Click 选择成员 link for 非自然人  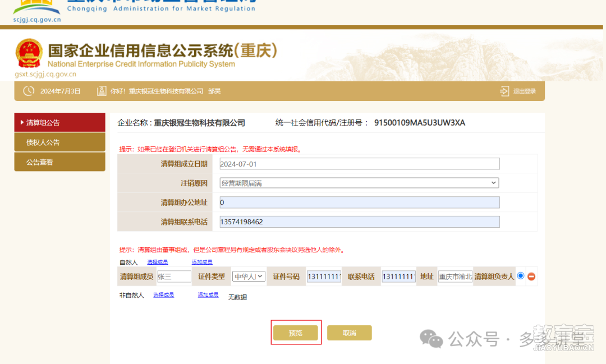tap(163, 295)
